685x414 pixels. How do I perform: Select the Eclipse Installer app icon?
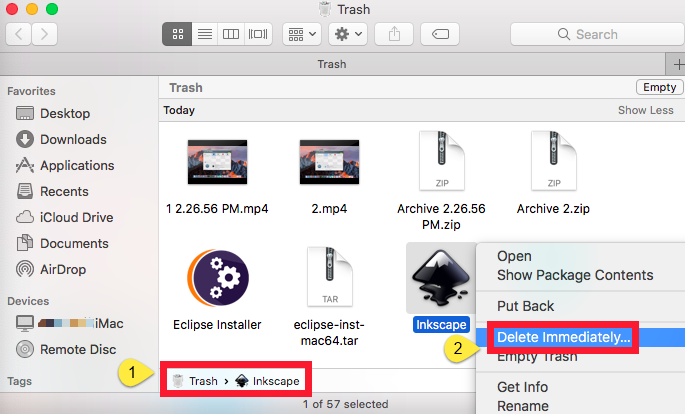(218, 278)
